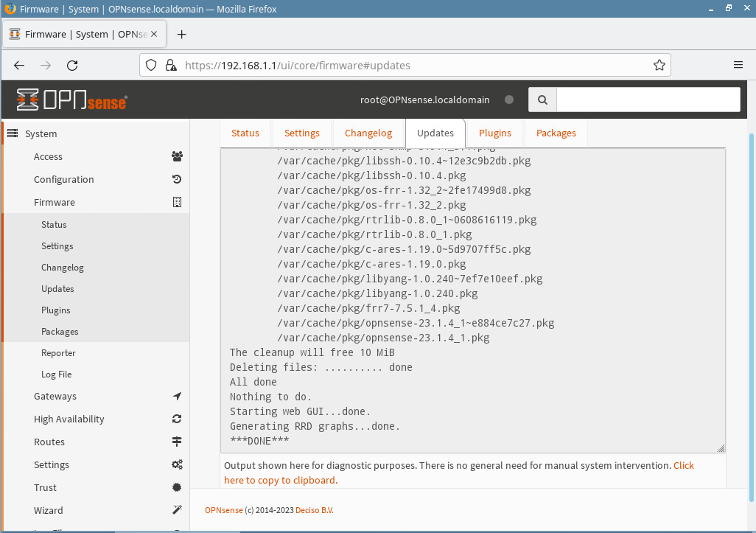Screen dimensions: 756x533
Task: Open Firefox hamburger application menu
Action: tap(738, 65)
